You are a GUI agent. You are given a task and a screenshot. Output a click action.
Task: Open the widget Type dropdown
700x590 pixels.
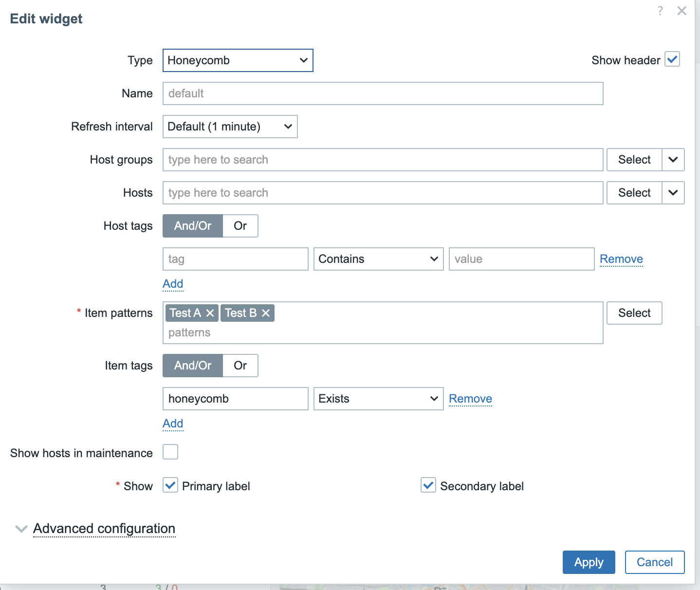point(238,60)
